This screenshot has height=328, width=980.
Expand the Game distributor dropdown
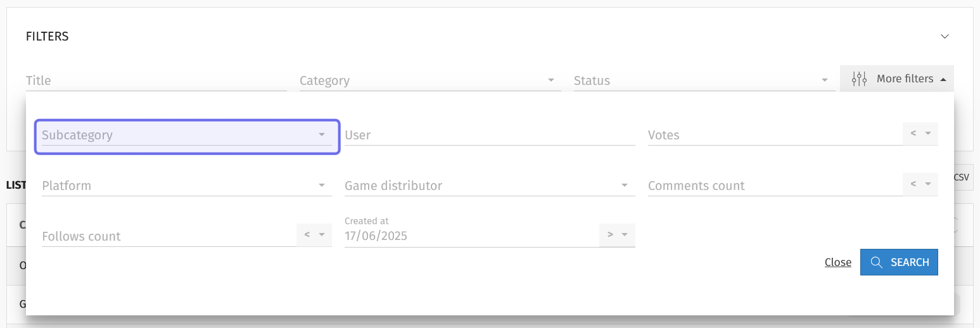click(x=490, y=186)
